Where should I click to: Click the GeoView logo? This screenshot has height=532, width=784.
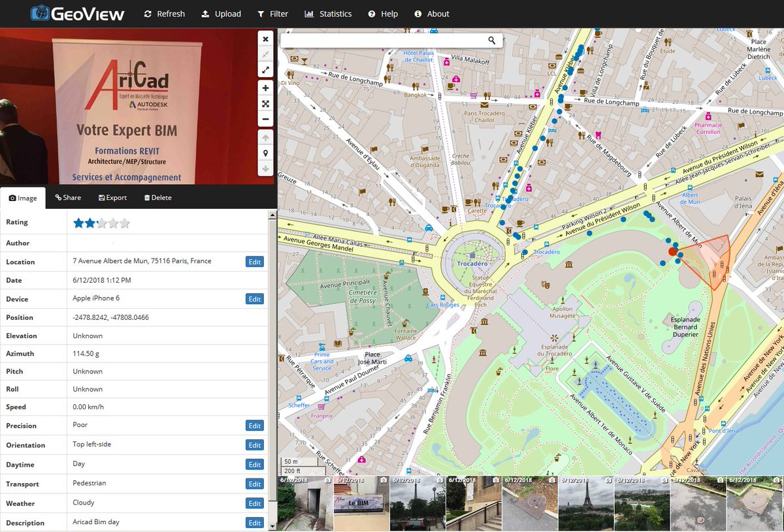76,13
